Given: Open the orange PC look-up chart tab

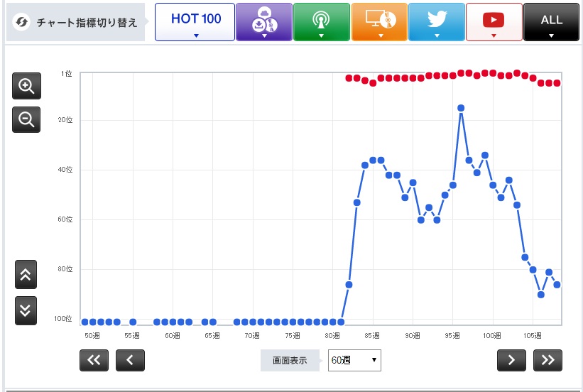Looking at the screenshot, I should tap(379, 22).
